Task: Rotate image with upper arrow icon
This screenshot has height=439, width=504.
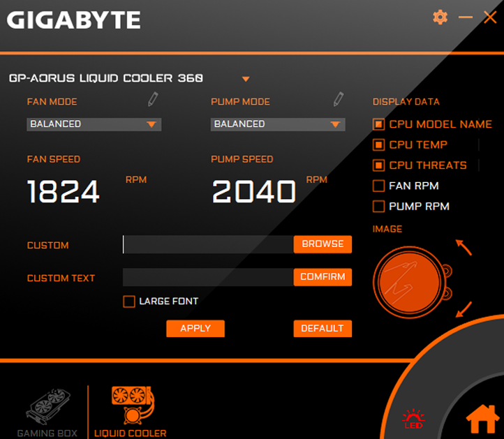Action: 464,247
